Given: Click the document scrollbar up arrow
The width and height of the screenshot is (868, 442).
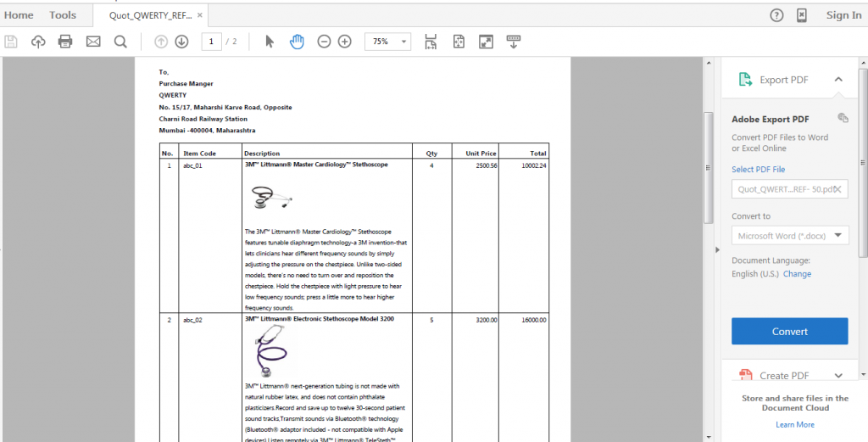Looking at the screenshot, I should 708,63.
